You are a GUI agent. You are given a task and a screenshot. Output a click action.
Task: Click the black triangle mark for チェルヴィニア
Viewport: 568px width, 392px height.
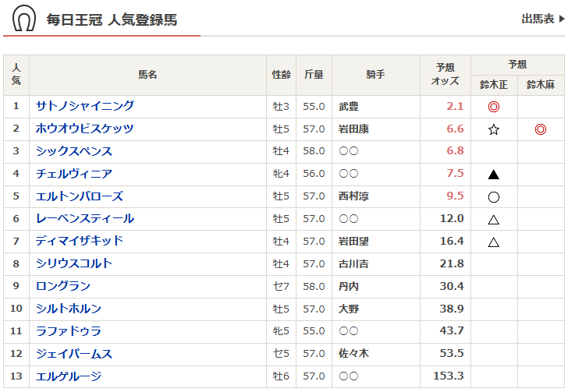[493, 175]
